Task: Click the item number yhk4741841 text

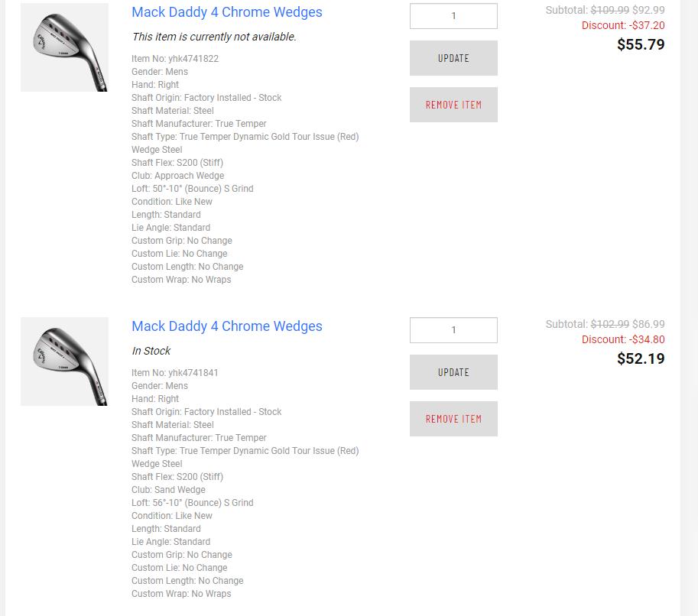Action: (x=175, y=373)
